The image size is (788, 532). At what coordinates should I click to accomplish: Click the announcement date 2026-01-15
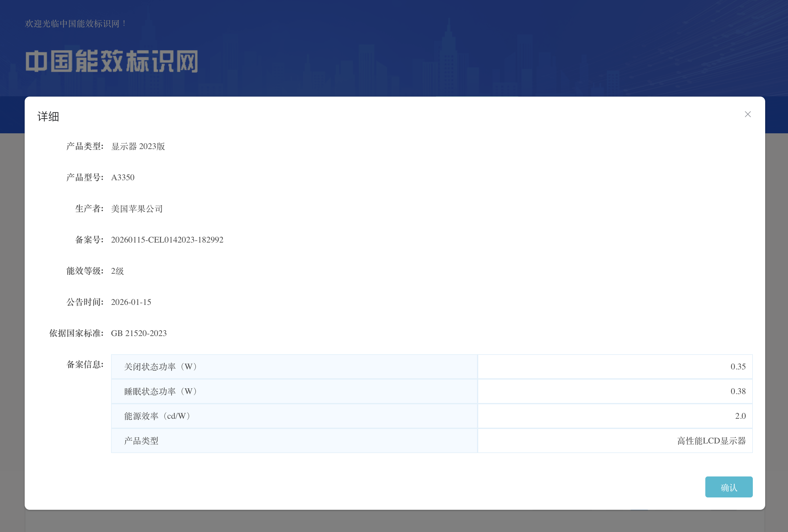click(131, 302)
